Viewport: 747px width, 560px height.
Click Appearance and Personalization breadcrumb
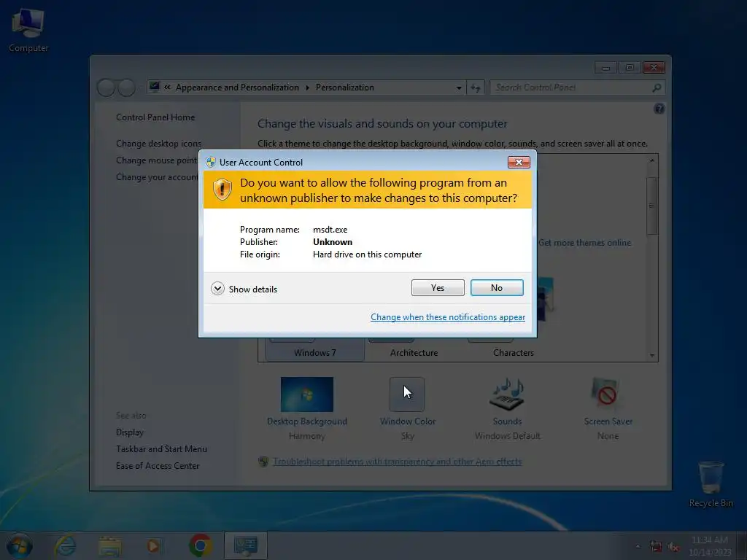point(237,87)
